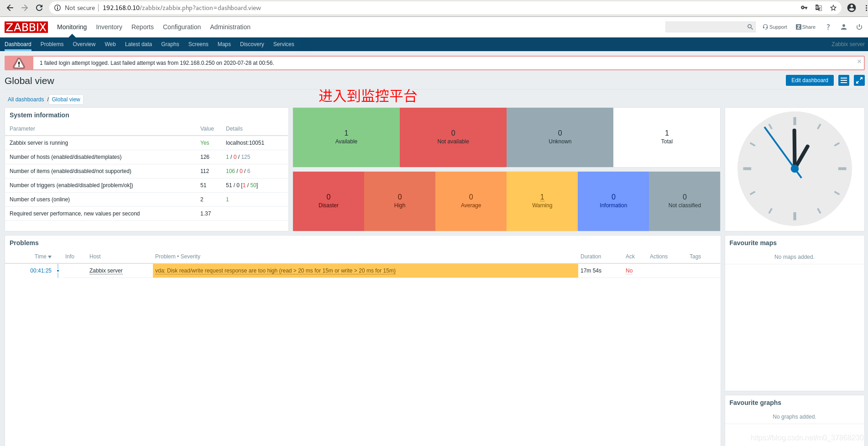Sort problems by Time column
Screen dimensions: 868x446
(x=43, y=257)
